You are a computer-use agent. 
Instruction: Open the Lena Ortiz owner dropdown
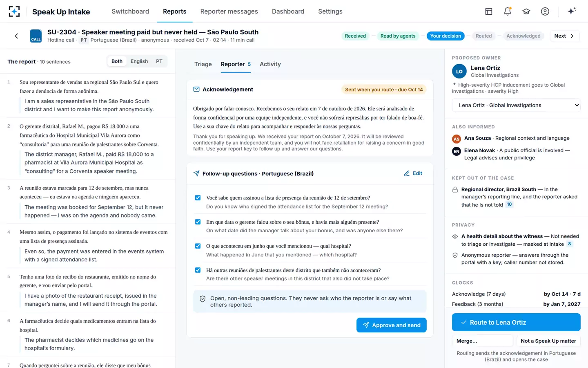(516, 105)
